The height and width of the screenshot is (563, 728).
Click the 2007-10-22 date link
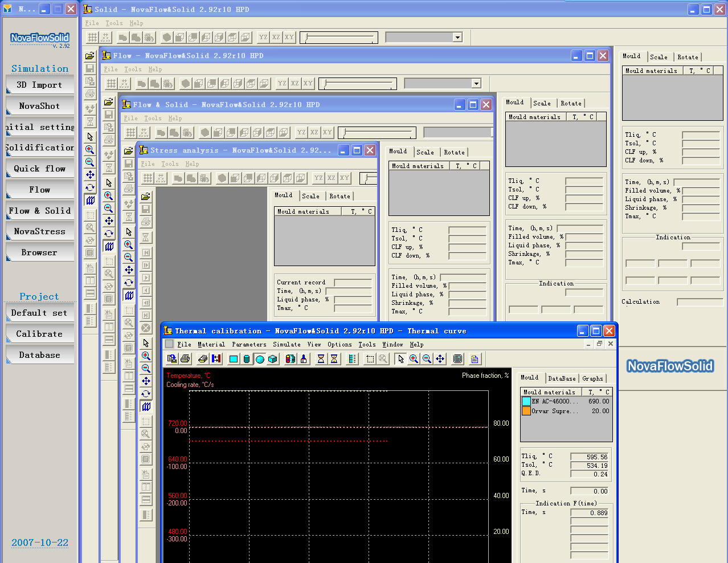click(40, 542)
